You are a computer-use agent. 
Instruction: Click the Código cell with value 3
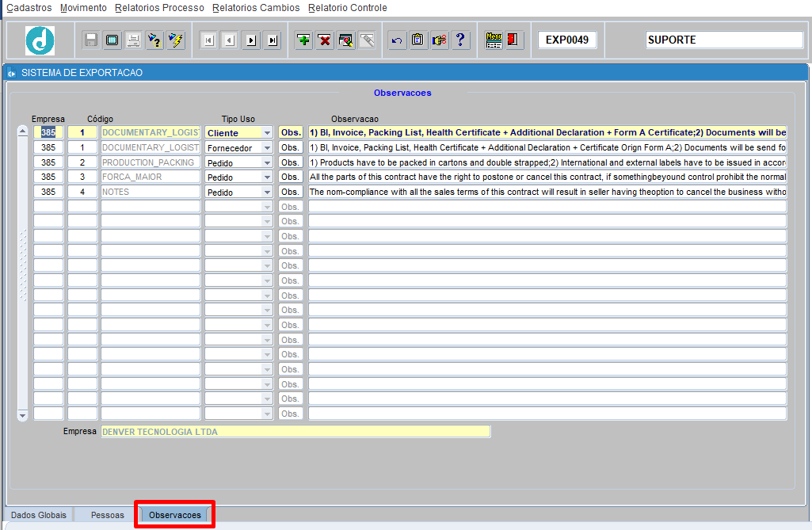(82, 177)
